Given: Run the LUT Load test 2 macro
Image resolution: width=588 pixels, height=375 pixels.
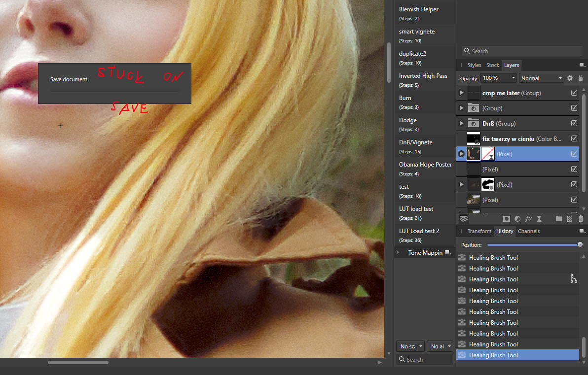Looking at the screenshot, I should [425, 235].
